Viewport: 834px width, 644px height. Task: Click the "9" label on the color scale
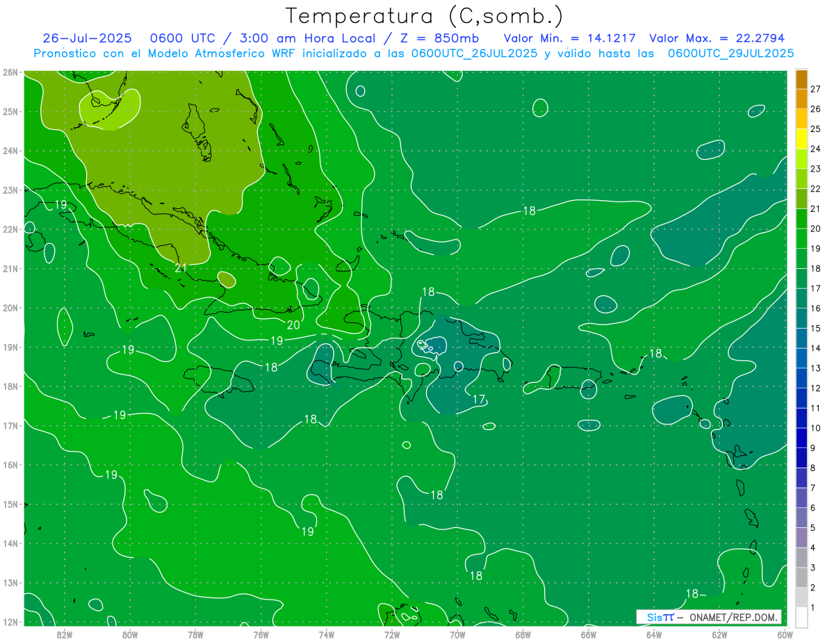pyautogui.click(x=813, y=448)
